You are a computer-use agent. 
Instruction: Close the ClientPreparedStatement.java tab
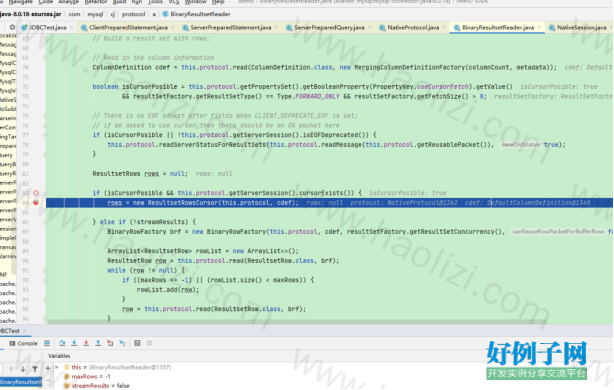coord(173,27)
